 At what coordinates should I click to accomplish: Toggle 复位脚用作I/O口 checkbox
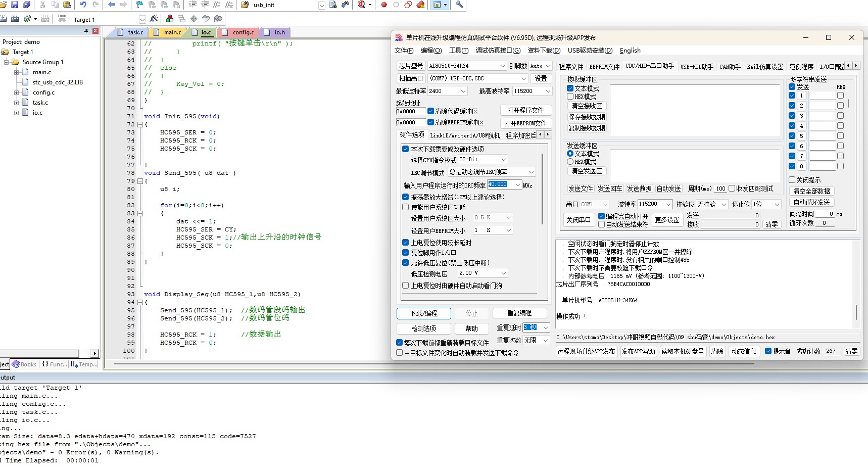tap(405, 253)
